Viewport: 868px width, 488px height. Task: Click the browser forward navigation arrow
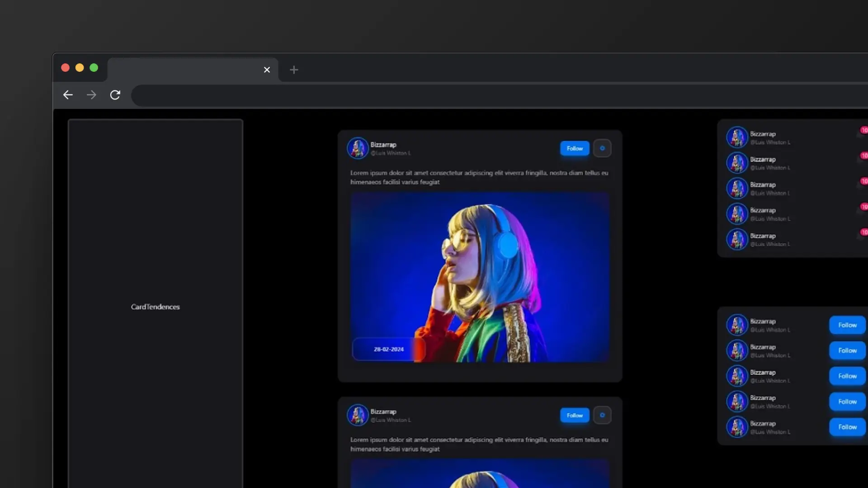point(91,95)
